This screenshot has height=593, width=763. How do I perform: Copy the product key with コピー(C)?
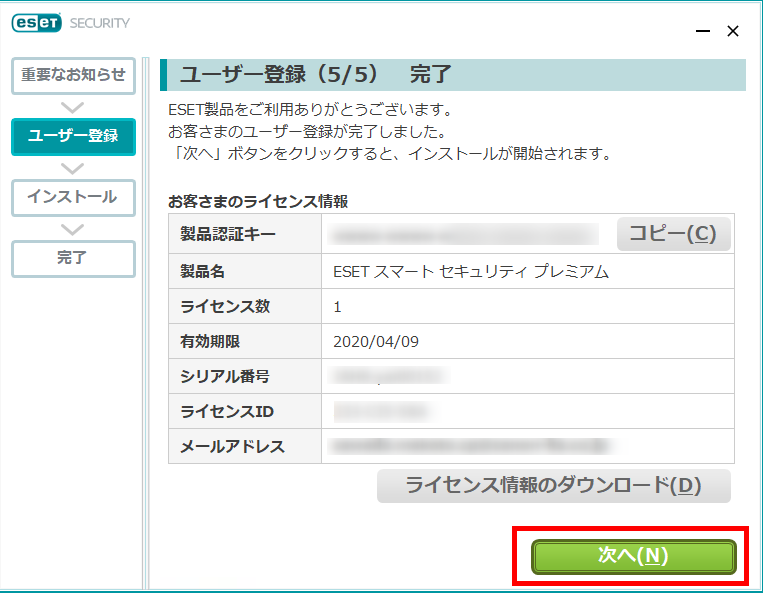pyautogui.click(x=673, y=234)
